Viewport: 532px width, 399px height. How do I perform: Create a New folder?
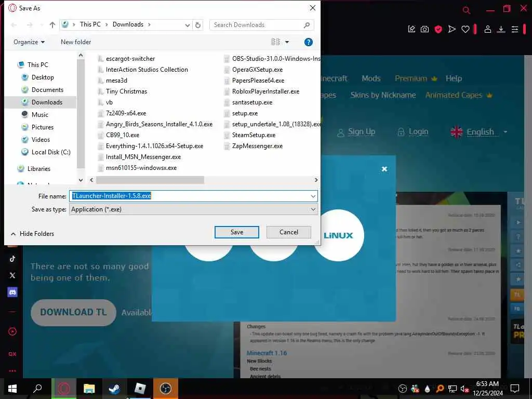pos(76,42)
